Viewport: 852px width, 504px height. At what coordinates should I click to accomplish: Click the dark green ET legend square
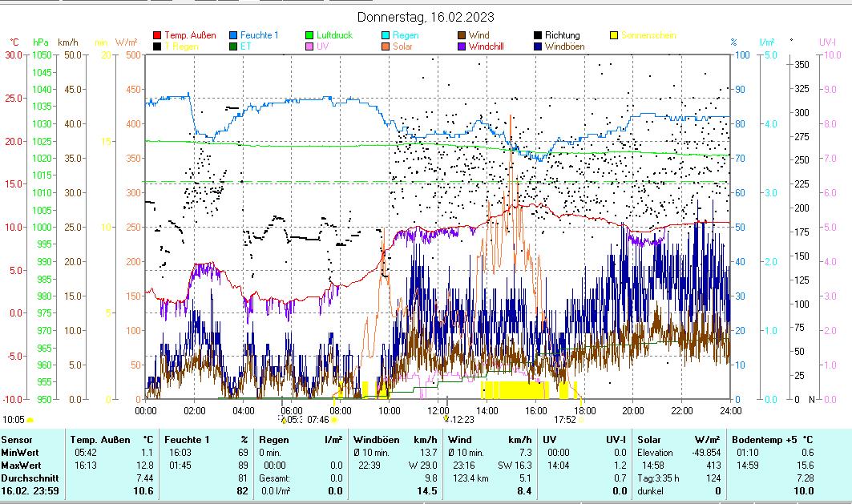(233, 46)
